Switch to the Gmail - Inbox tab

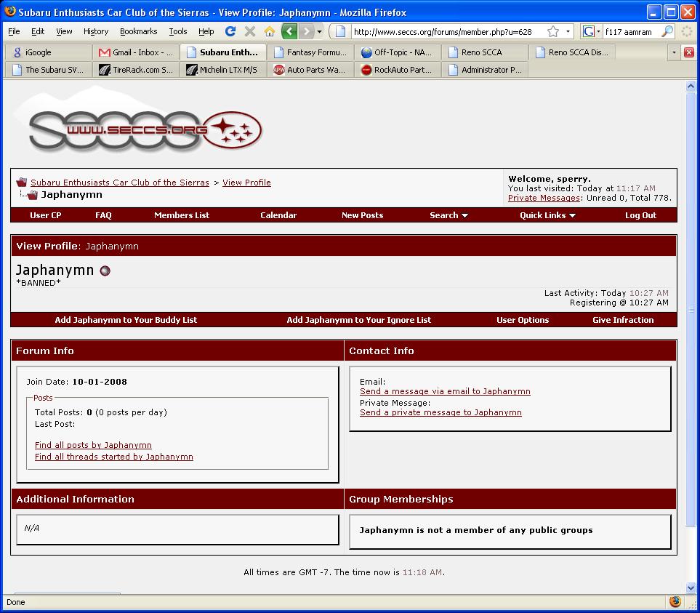click(x=136, y=52)
